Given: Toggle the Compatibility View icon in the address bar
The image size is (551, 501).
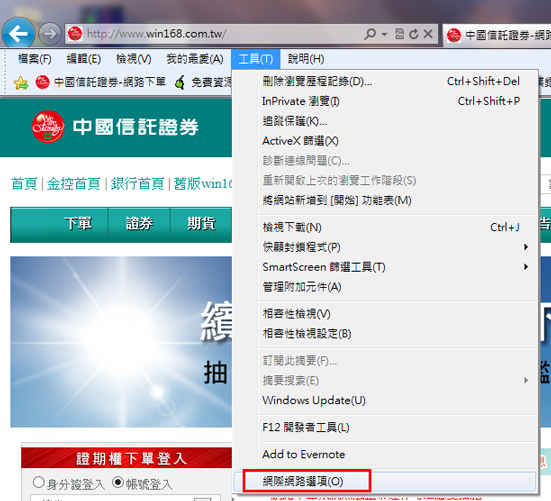Looking at the screenshot, I should tap(400, 34).
